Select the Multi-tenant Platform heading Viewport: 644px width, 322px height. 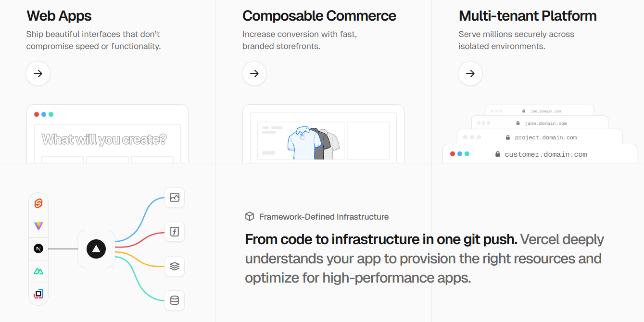coord(528,16)
